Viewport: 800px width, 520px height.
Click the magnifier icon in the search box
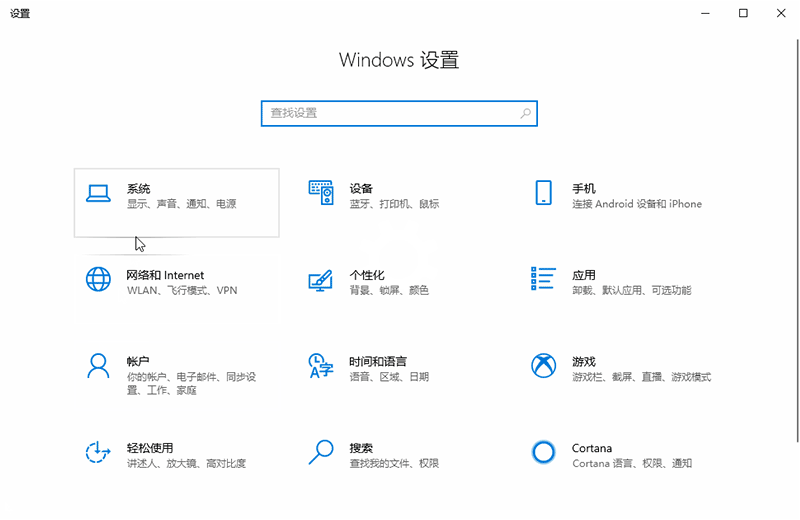coord(525,114)
